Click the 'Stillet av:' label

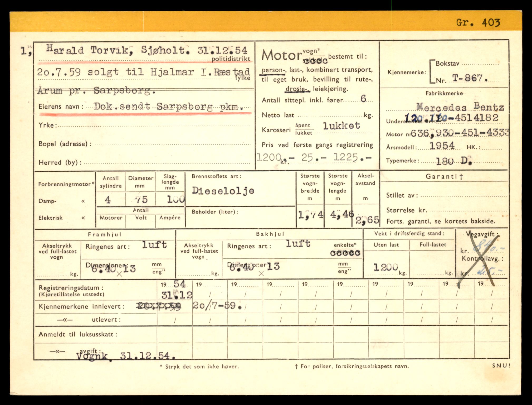click(x=402, y=195)
